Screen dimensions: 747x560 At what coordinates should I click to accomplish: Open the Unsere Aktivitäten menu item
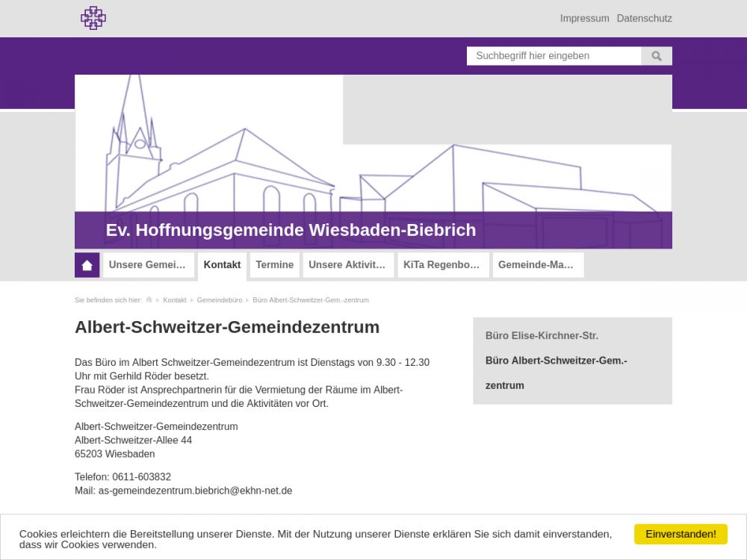pyautogui.click(x=348, y=265)
